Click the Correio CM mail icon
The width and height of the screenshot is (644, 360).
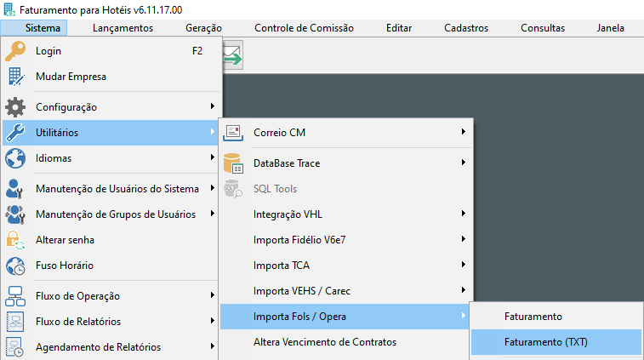click(x=233, y=133)
